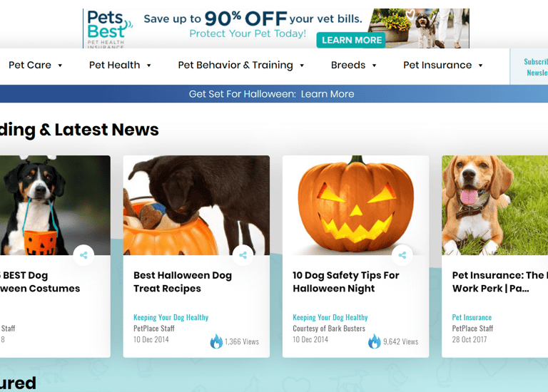Click the flame icon beside 1,366 Views
Image resolution: width=548 pixels, height=392 pixels.
click(216, 341)
